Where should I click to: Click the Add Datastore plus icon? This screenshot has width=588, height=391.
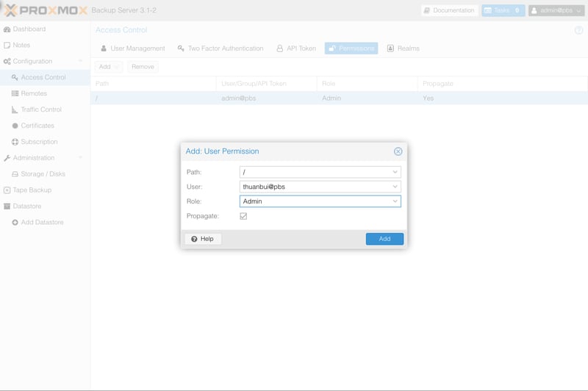click(15, 223)
